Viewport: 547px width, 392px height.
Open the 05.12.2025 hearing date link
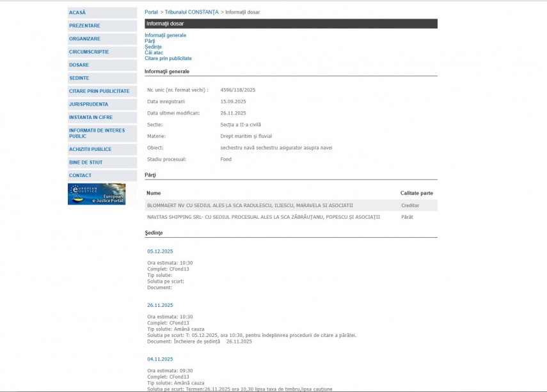(x=160, y=251)
